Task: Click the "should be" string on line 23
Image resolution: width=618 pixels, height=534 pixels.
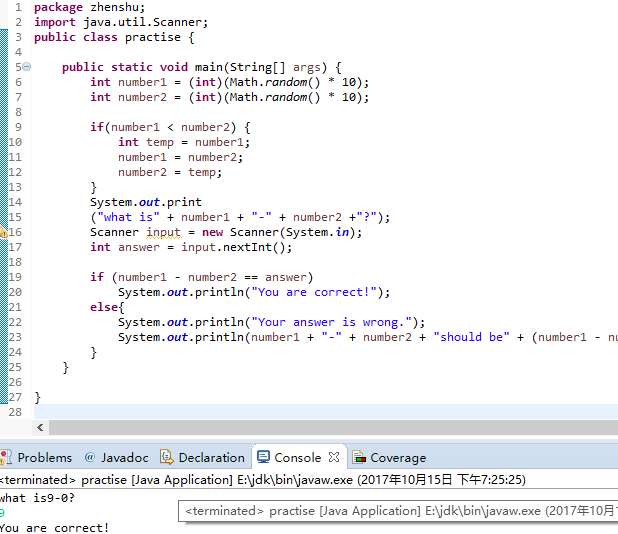Action: point(471,337)
